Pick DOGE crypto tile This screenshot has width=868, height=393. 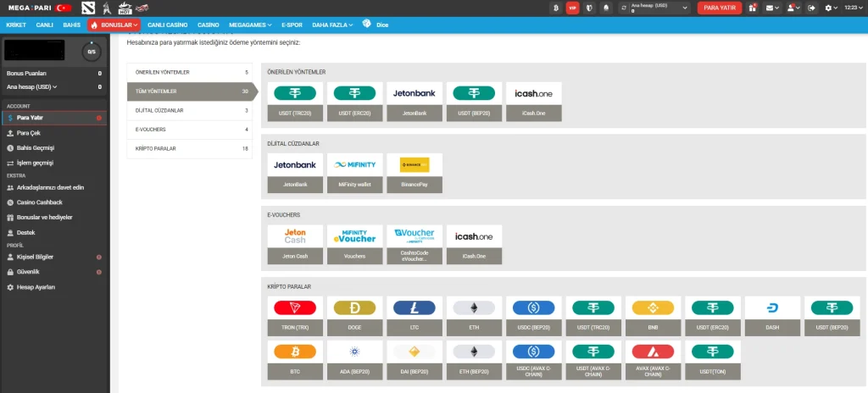(x=354, y=316)
